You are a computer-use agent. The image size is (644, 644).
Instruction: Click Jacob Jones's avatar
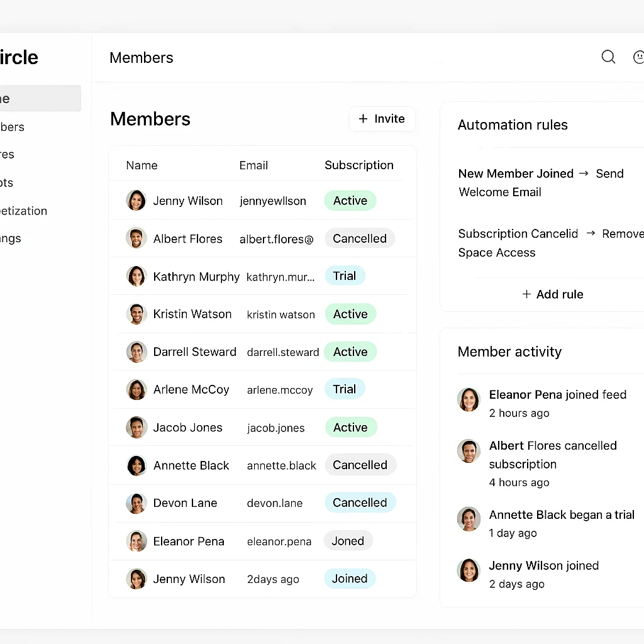coord(136,427)
